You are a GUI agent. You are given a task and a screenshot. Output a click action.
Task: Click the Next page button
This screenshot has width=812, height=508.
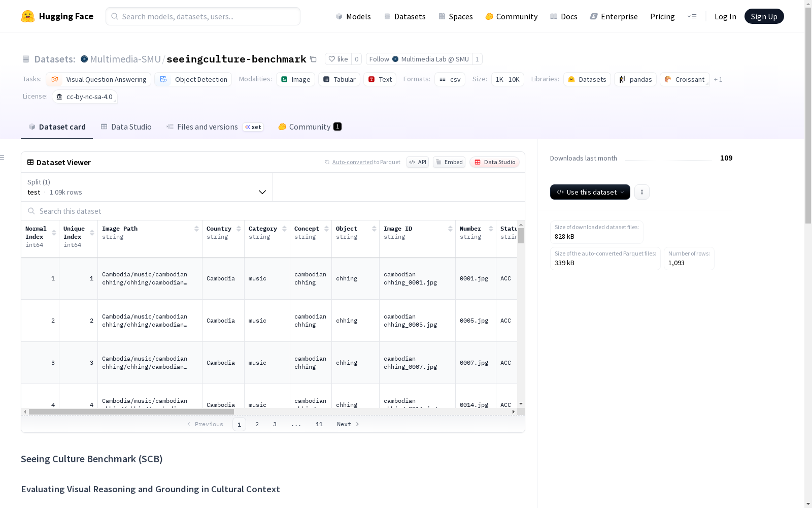(x=348, y=424)
